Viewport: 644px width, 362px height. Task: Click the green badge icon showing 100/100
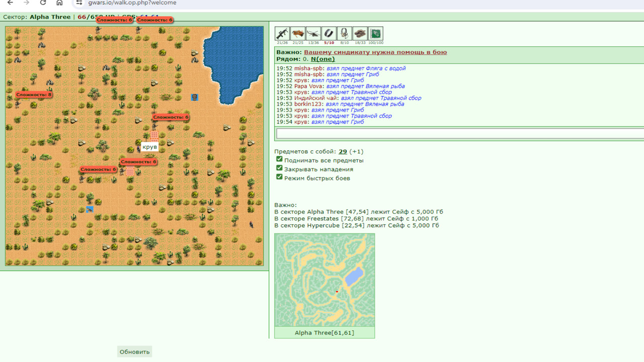(376, 34)
